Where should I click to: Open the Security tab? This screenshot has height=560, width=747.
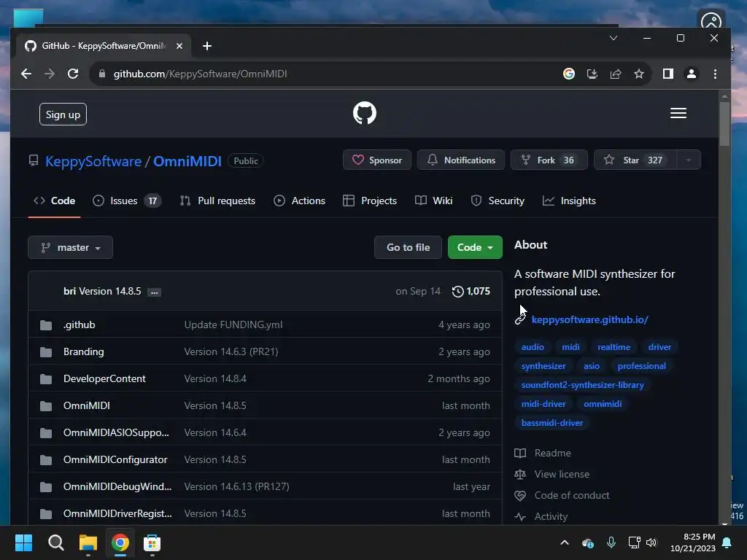pos(498,201)
